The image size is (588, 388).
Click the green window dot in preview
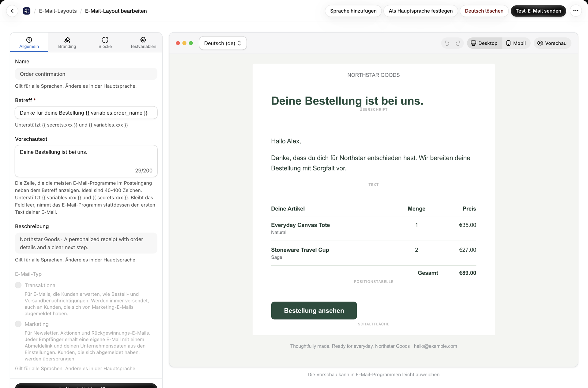191,43
